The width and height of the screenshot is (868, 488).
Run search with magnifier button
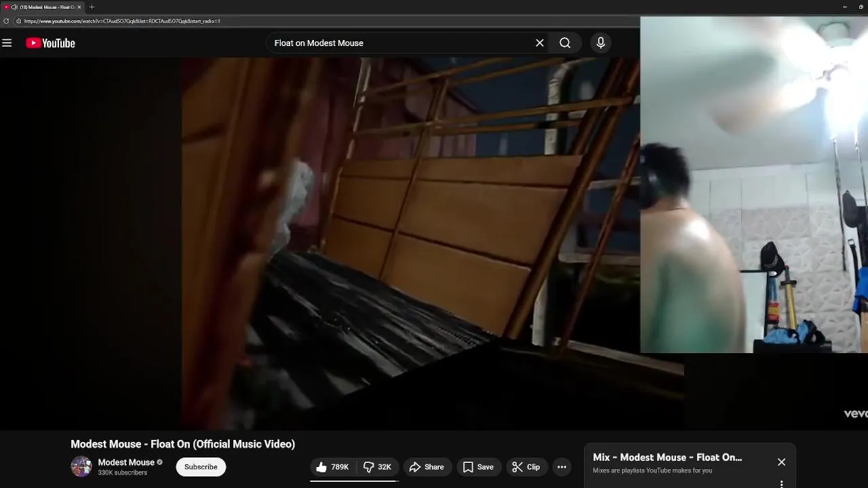click(565, 43)
